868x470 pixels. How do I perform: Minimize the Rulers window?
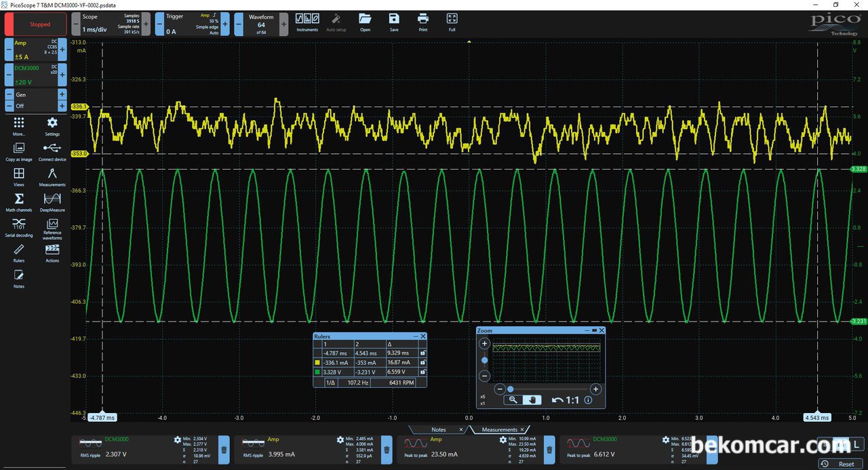(x=416, y=336)
